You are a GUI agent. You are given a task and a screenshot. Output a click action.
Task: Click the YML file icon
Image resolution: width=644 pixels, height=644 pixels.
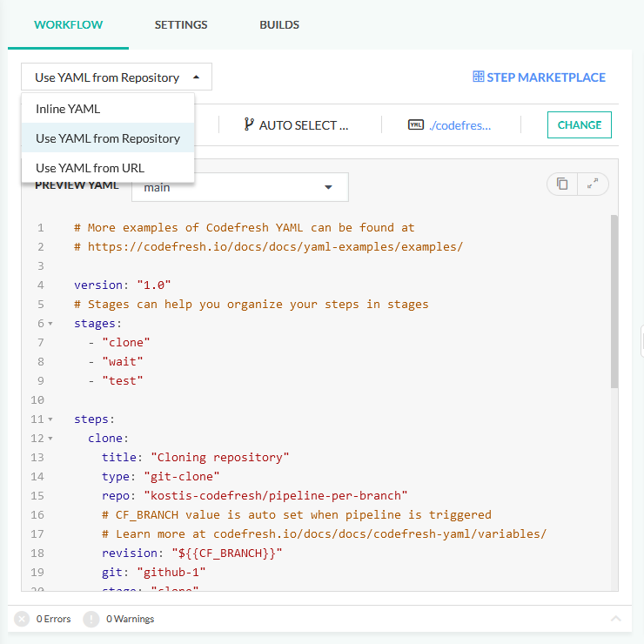point(415,125)
